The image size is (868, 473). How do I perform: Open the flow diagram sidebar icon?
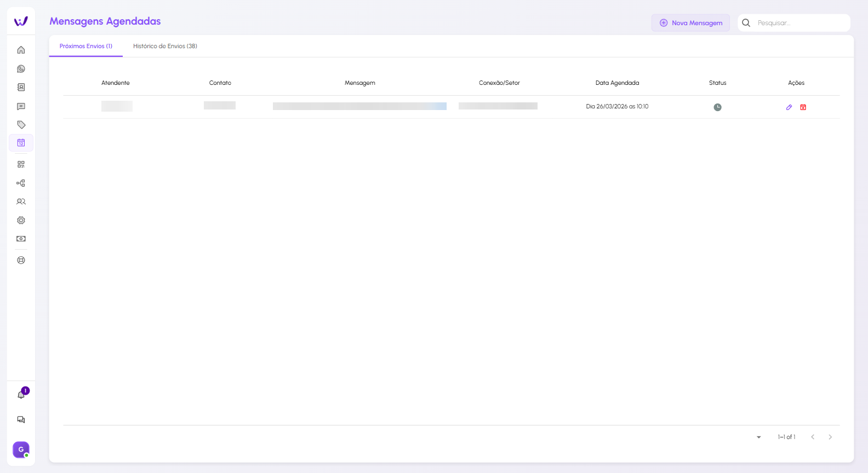(21, 183)
